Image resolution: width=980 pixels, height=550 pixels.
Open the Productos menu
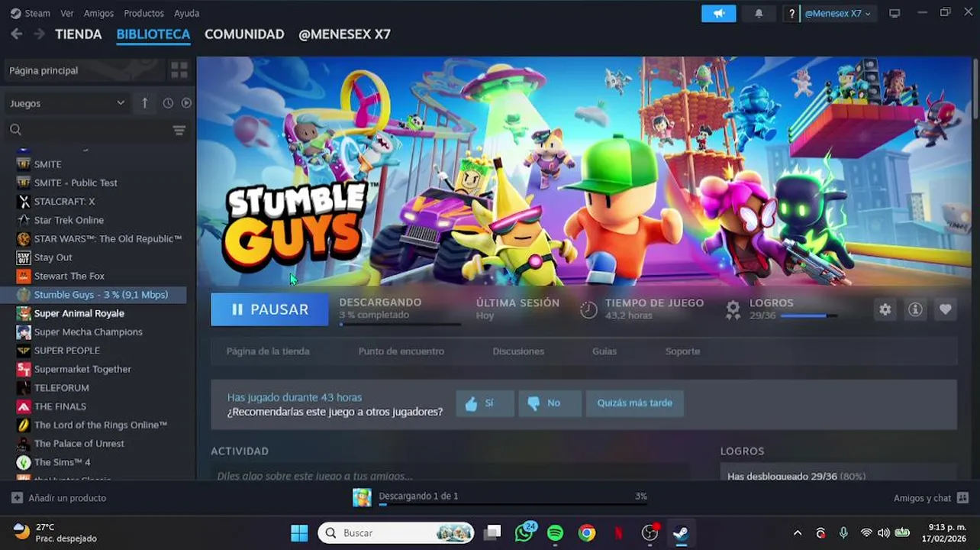point(143,13)
